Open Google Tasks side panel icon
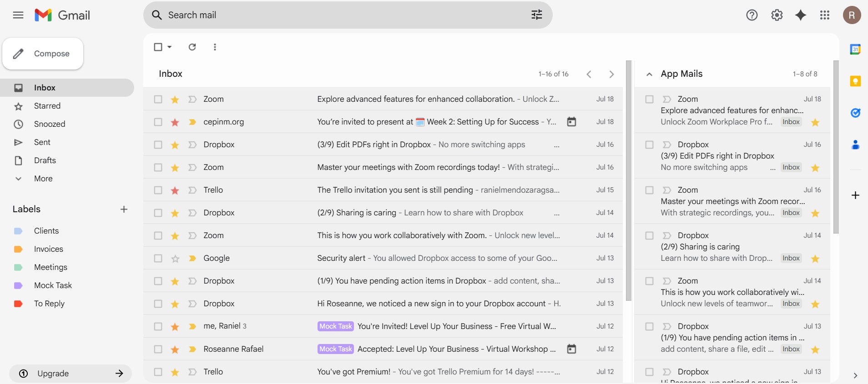This screenshot has height=384, width=868. click(855, 113)
